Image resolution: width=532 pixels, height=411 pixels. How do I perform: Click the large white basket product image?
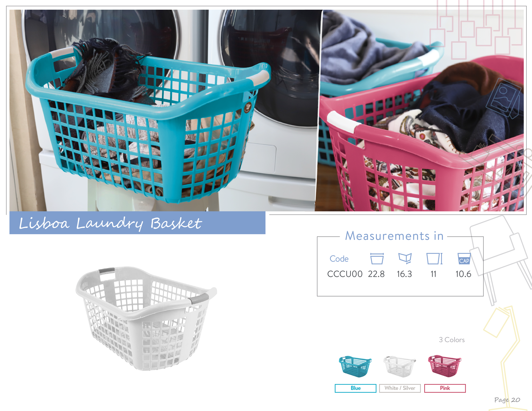pos(146,318)
